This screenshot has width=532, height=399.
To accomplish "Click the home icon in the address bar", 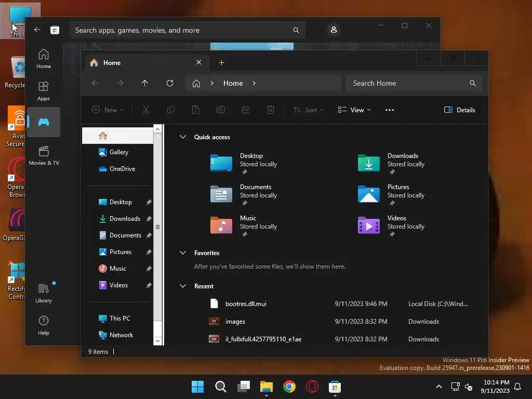I will (196, 84).
